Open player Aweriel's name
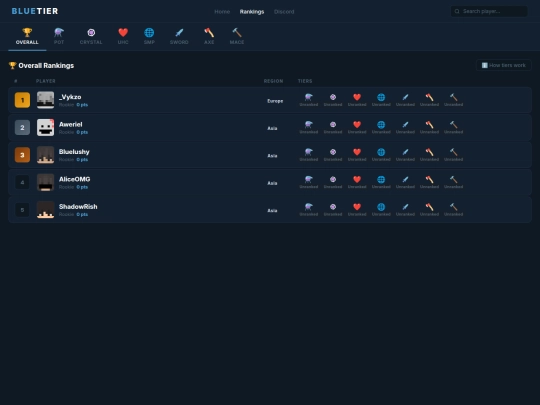 tap(71, 124)
